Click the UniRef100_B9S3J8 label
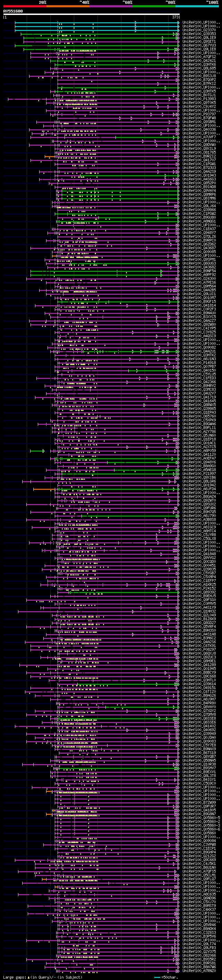Screen dimensions: 222x980 coord(199,76)
